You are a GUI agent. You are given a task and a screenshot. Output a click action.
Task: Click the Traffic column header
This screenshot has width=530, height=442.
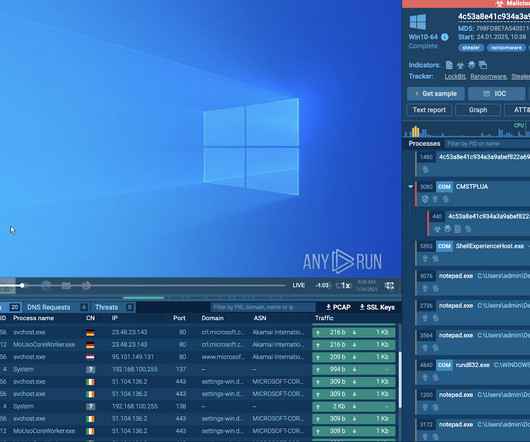coord(324,318)
